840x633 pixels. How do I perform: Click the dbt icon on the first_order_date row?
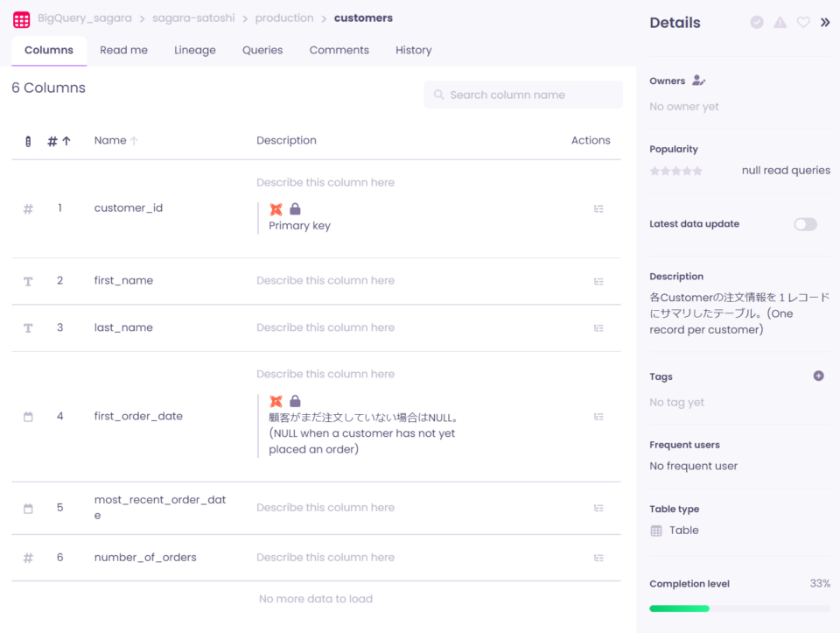pyautogui.click(x=276, y=401)
